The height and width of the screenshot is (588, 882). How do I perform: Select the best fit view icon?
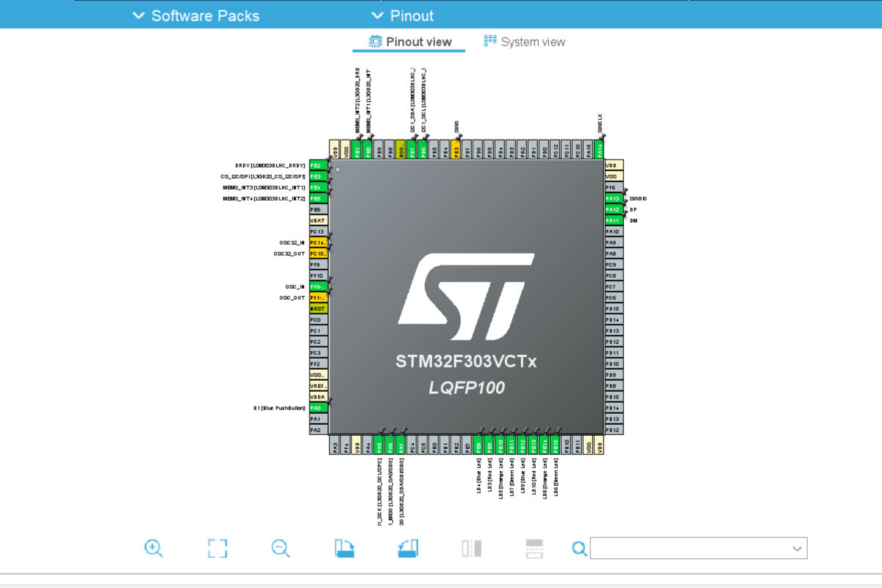tap(216, 548)
